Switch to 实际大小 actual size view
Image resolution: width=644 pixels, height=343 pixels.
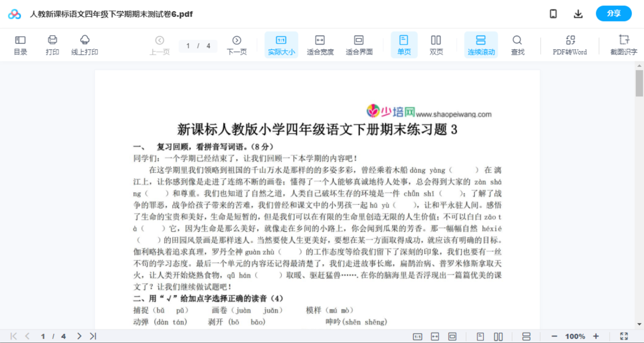click(281, 45)
